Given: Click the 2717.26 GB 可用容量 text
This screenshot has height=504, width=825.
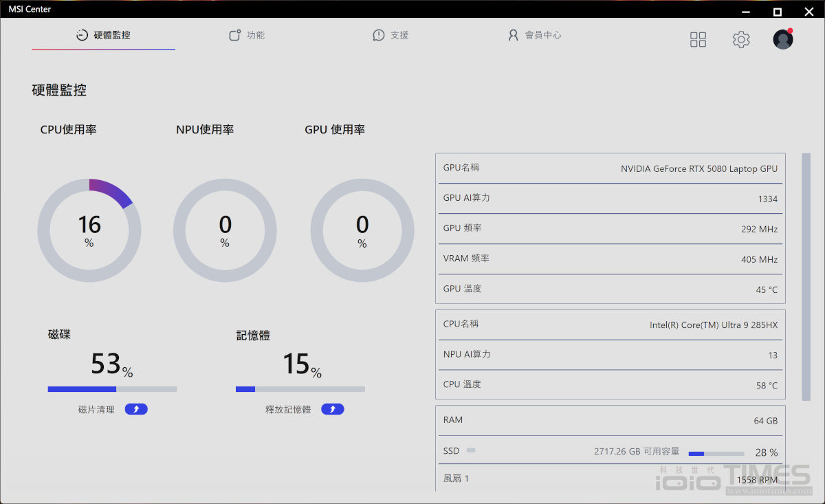Looking at the screenshot, I should point(637,452).
